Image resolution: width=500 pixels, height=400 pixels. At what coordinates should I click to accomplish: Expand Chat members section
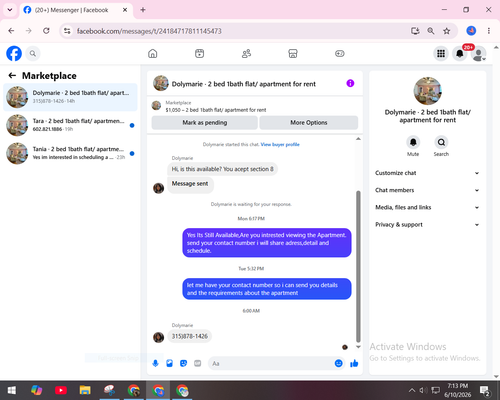(x=428, y=190)
